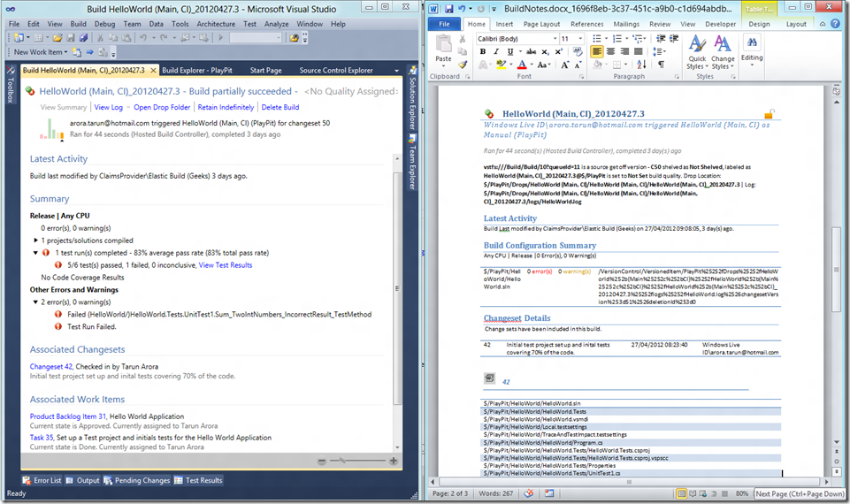Click Start Debugging play icon in Visual Studio

point(220,37)
